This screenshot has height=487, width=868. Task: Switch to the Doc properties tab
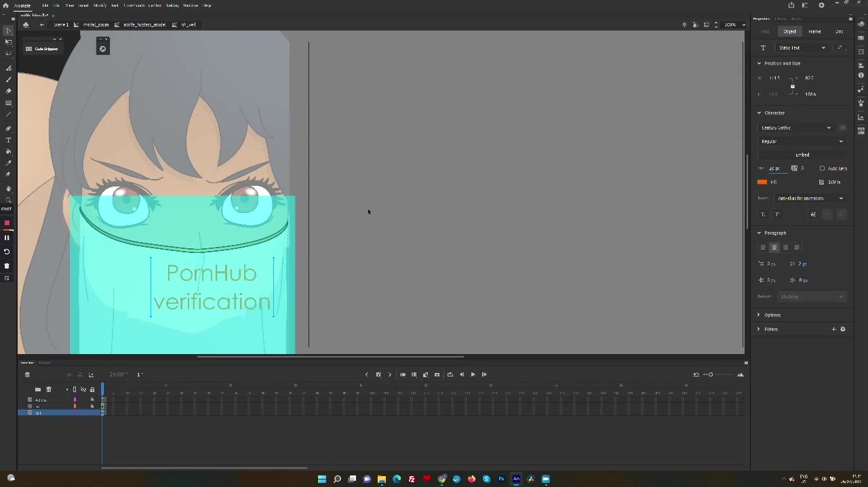coord(840,31)
